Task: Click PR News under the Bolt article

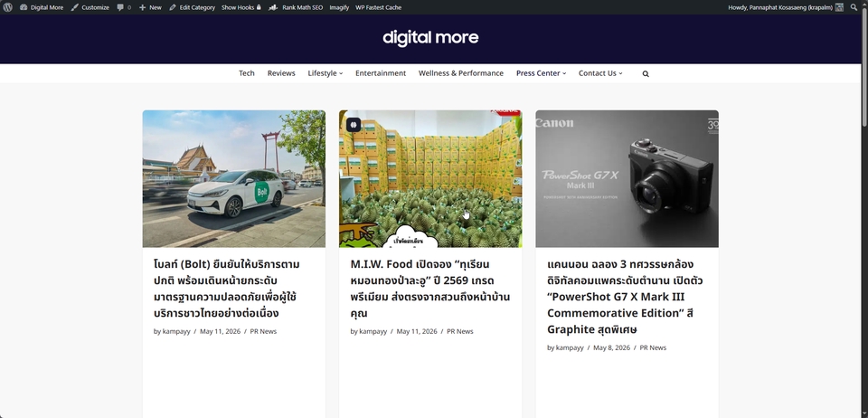Action: tap(263, 332)
